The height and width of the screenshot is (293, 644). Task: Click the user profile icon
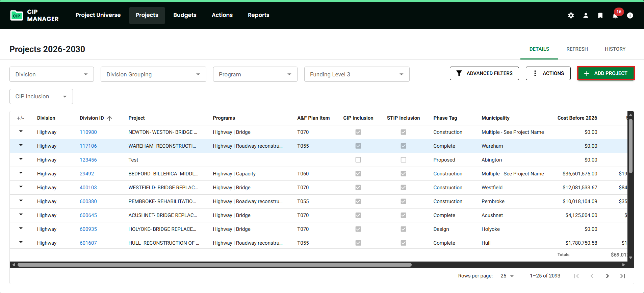586,16
